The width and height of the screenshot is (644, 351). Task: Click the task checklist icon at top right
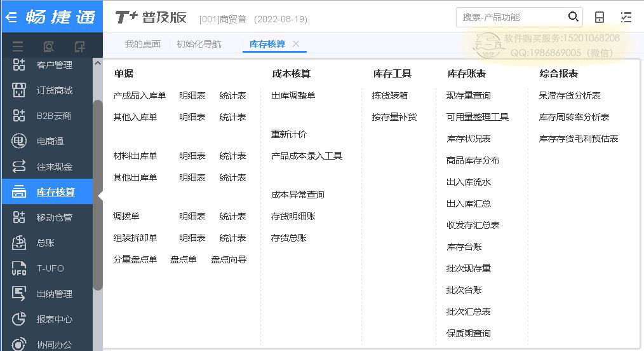[626, 17]
